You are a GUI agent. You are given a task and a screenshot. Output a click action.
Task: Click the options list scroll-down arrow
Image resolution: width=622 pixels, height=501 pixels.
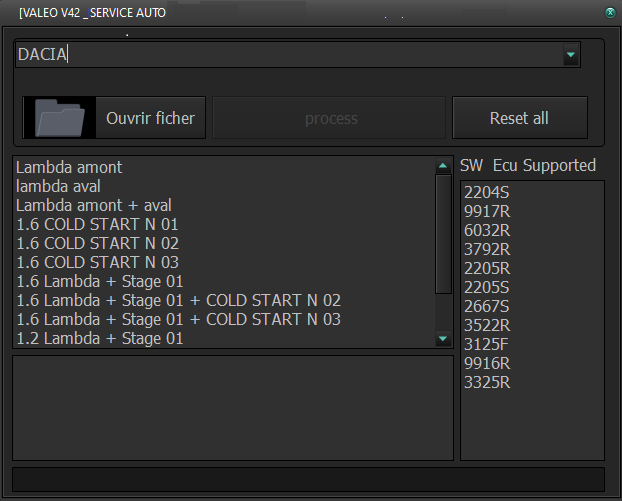[x=443, y=339]
